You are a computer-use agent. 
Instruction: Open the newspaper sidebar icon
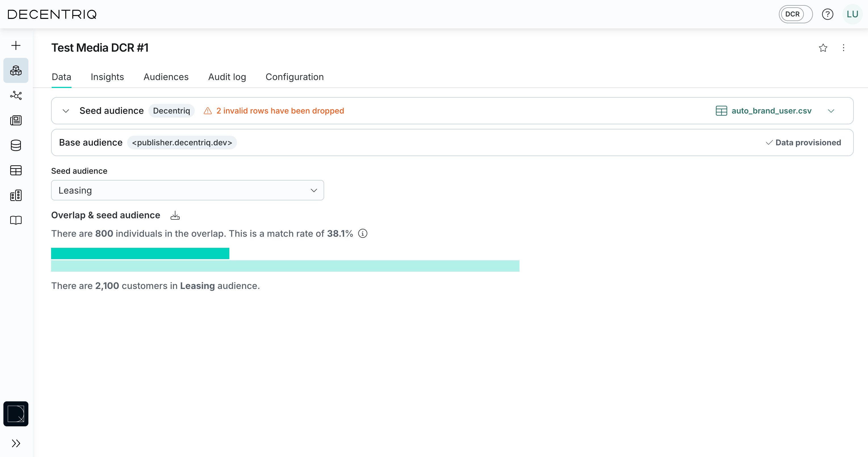(x=16, y=120)
